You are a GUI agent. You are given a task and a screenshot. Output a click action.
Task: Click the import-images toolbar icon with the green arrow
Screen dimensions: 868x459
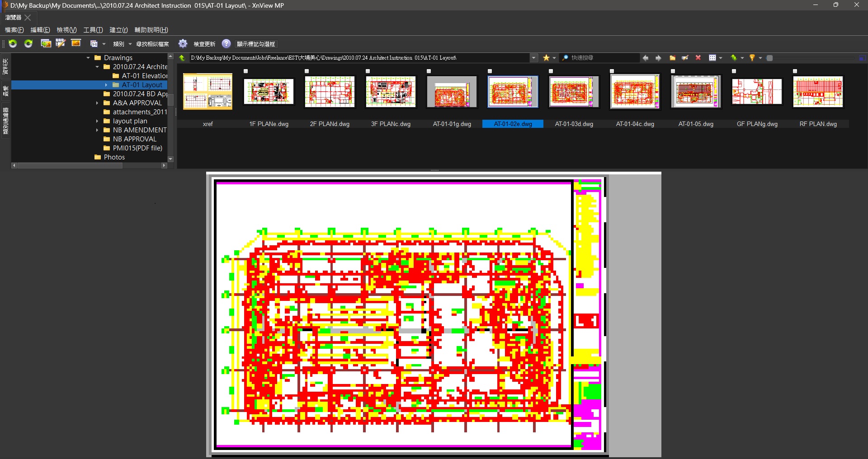point(46,43)
